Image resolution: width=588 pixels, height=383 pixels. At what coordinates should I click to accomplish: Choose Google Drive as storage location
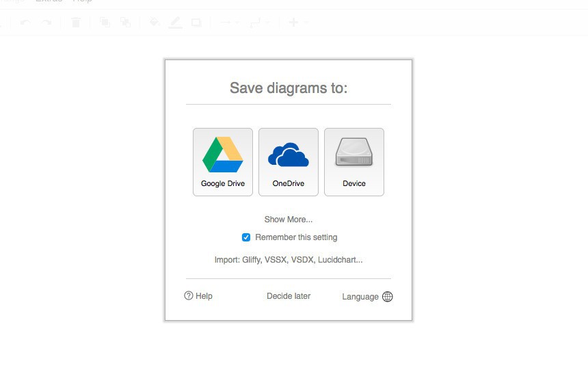[223, 162]
